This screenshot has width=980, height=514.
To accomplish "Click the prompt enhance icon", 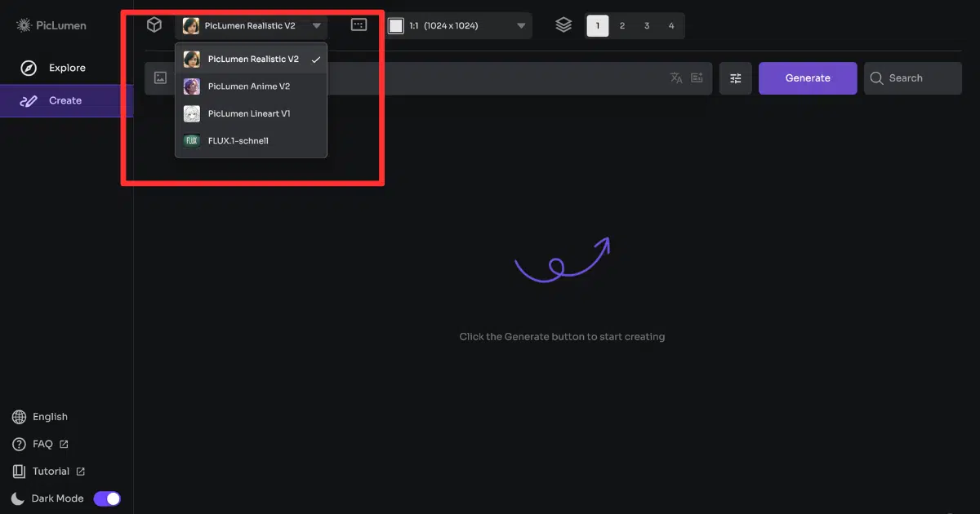I will pyautogui.click(x=697, y=78).
